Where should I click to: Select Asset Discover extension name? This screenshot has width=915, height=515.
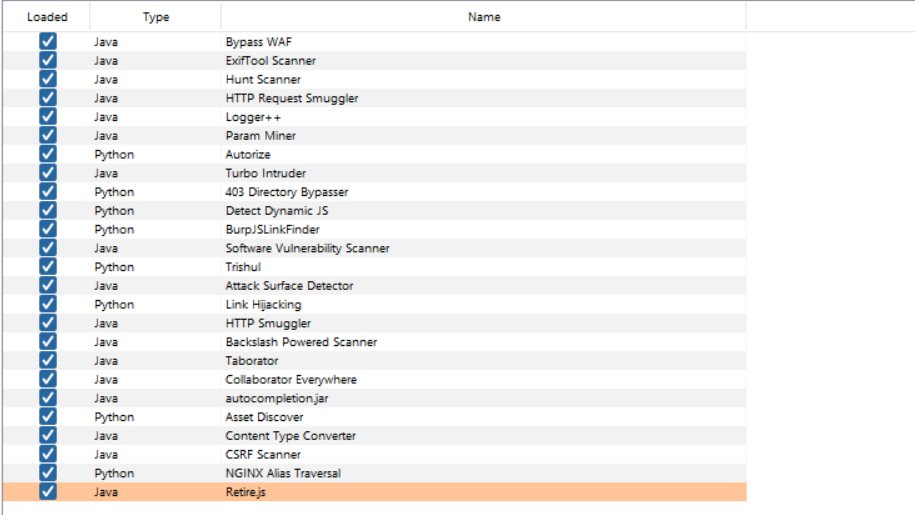pos(264,417)
